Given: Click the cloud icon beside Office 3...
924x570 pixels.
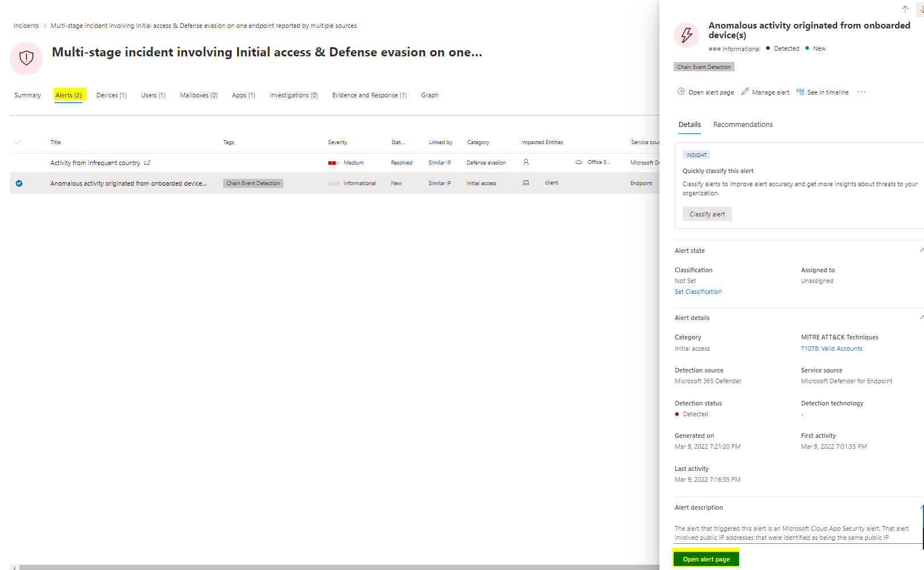Looking at the screenshot, I should (x=579, y=162).
